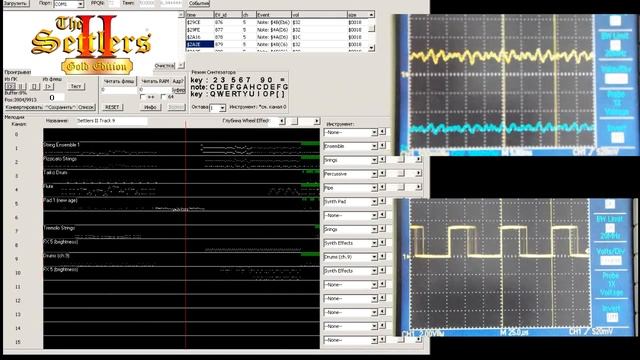The image size is (640, 360).
Task: Click the Тест button
Action: pos(76,87)
